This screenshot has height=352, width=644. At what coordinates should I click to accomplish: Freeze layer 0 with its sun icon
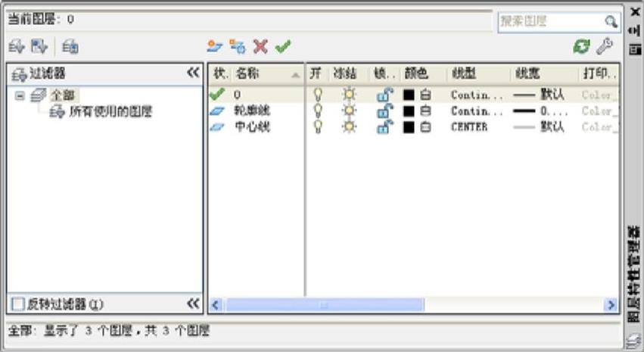point(349,95)
